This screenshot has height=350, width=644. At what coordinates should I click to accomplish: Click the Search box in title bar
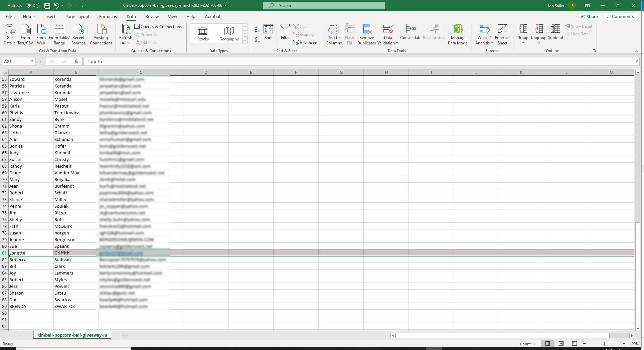324,5
